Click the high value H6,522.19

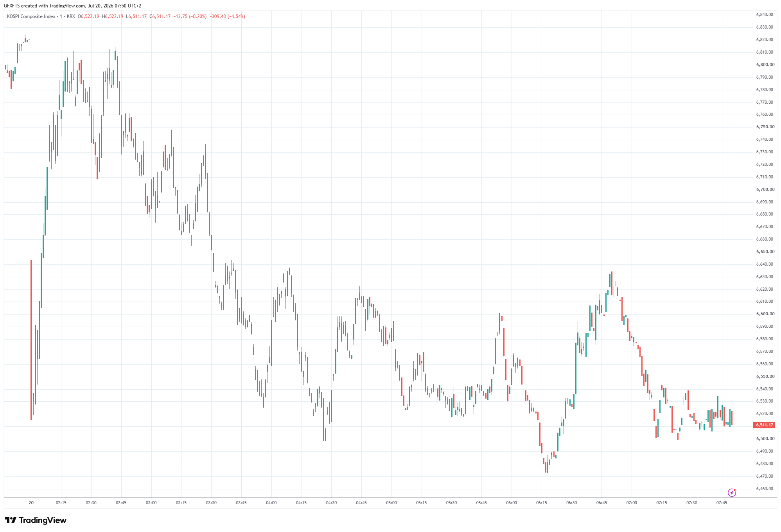click(113, 16)
